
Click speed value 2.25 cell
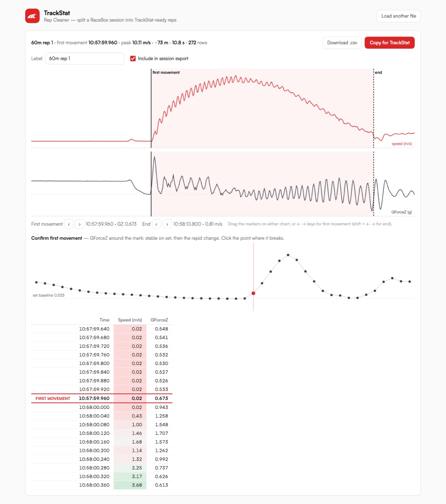point(130,468)
